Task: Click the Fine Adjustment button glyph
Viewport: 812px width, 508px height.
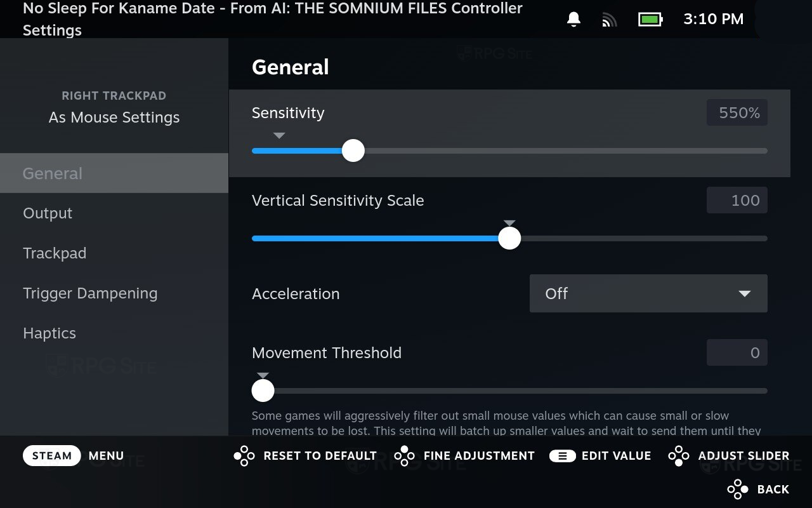Action: (405, 456)
